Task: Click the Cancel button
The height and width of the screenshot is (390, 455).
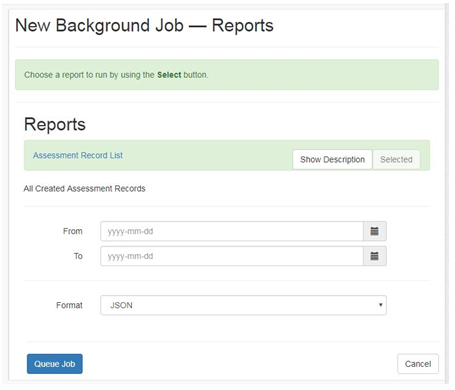Action: pos(418,364)
